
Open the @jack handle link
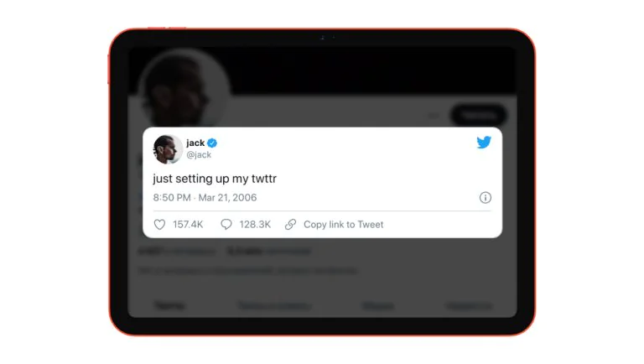click(199, 155)
